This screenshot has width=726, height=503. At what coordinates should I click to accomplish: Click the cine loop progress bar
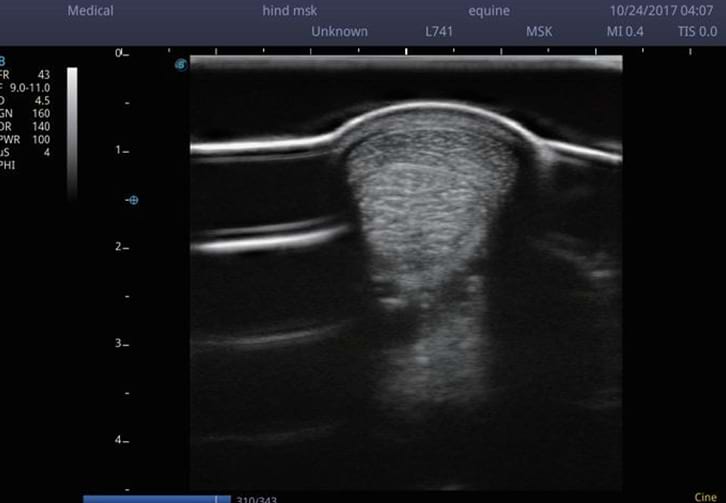coord(150,498)
